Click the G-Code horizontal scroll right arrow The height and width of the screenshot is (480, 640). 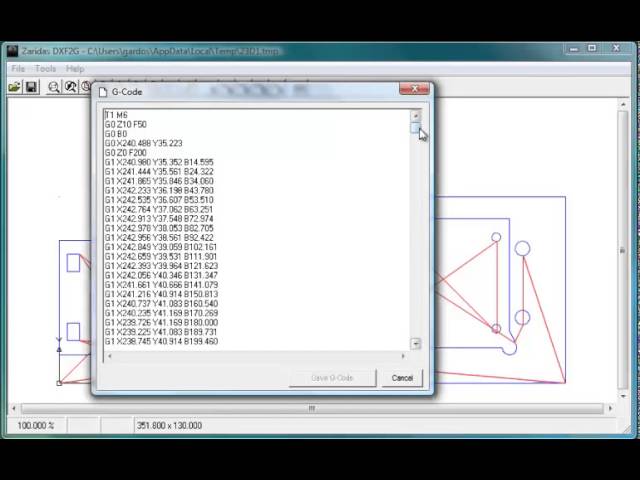pos(403,356)
